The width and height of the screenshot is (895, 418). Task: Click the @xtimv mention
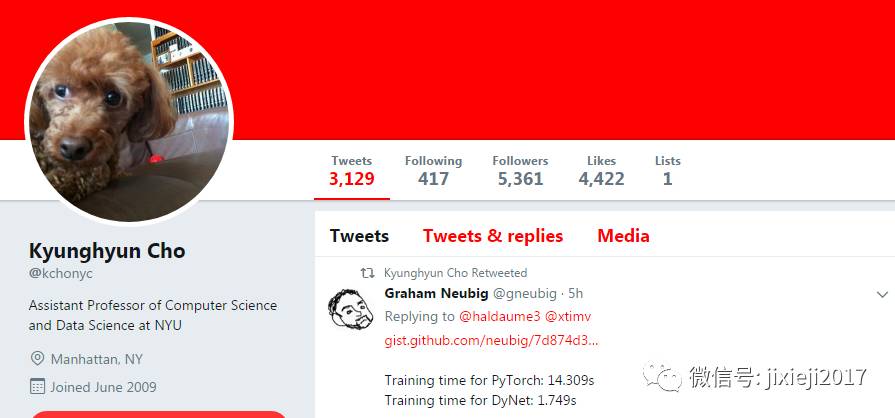point(568,316)
